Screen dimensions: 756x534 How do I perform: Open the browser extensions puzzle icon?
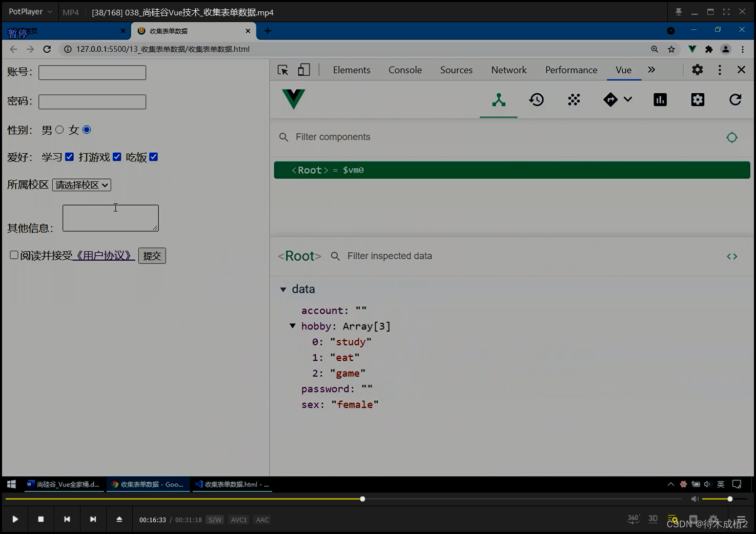coord(709,49)
